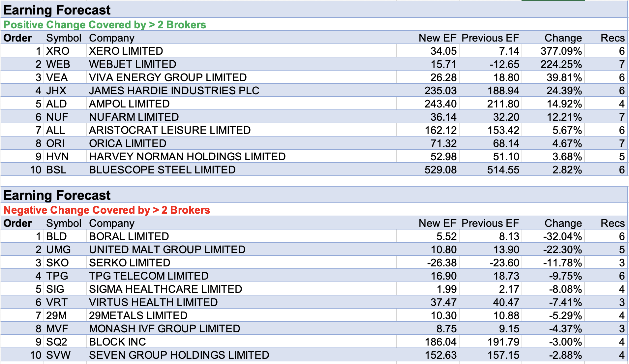Select TPG Telecom's New EF value 16.90
Screen dimensions: 629x364
coord(443,276)
